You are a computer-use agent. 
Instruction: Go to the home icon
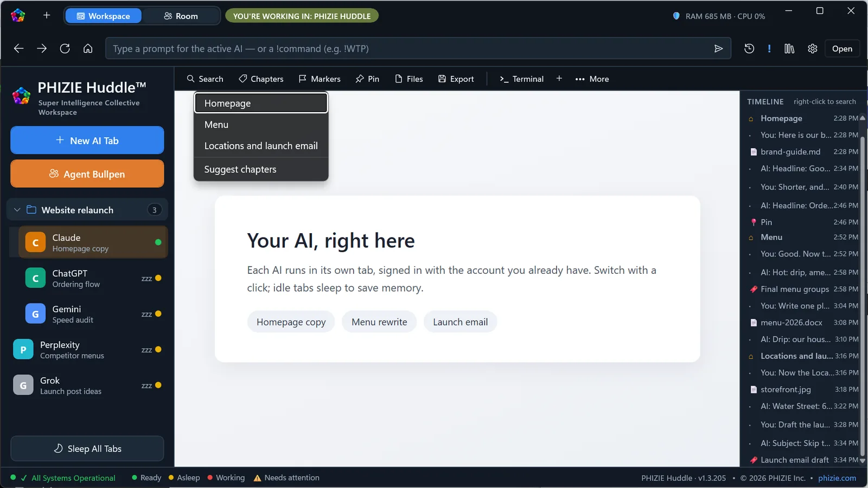coord(88,49)
